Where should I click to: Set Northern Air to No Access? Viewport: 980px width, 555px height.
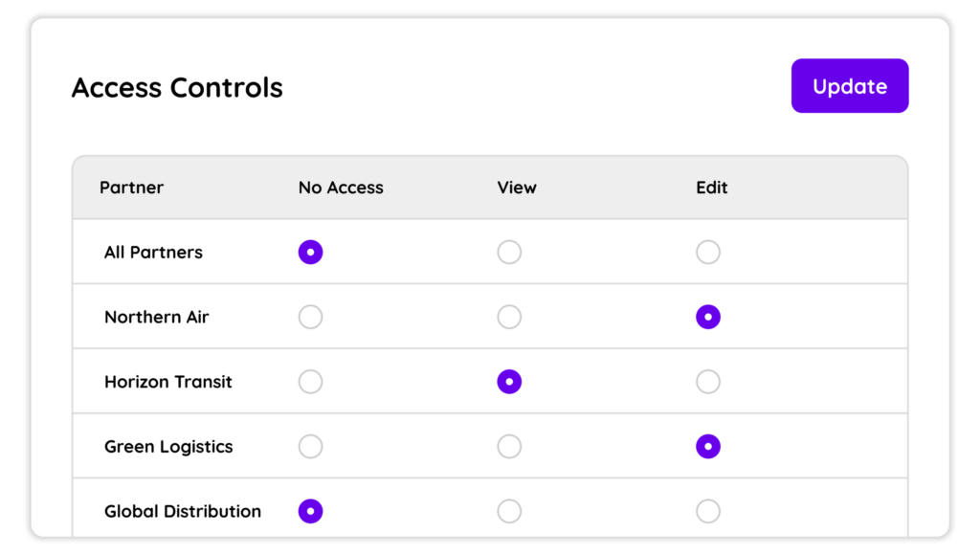coord(311,317)
